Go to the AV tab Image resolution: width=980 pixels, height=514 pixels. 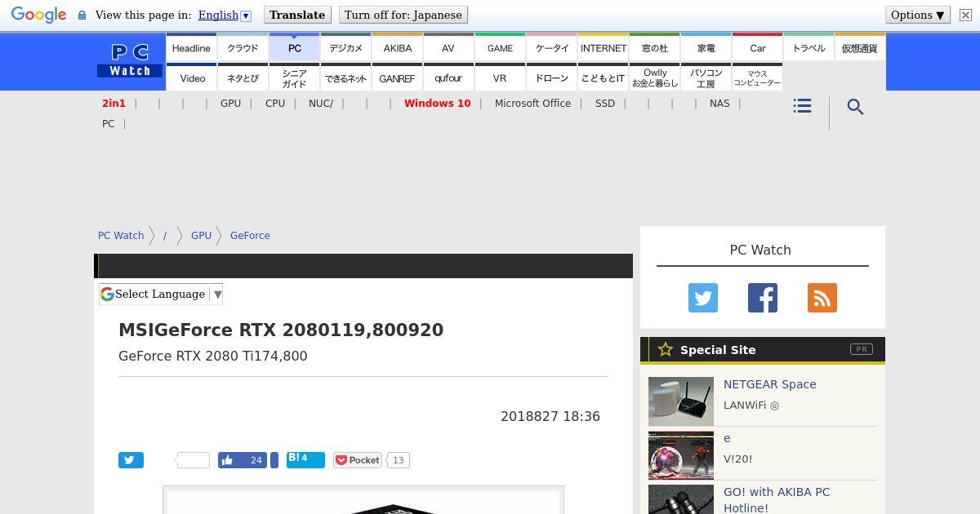pos(448,48)
